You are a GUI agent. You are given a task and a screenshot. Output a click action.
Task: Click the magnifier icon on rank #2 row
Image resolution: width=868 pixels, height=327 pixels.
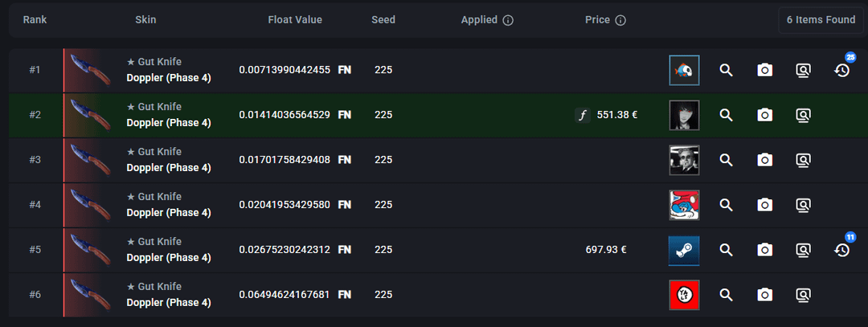[x=726, y=115]
